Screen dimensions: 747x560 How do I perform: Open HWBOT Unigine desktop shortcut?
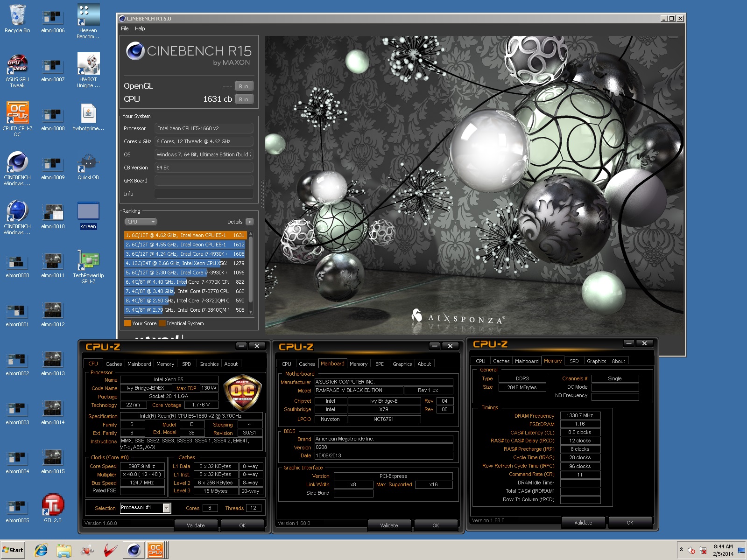tap(88, 70)
